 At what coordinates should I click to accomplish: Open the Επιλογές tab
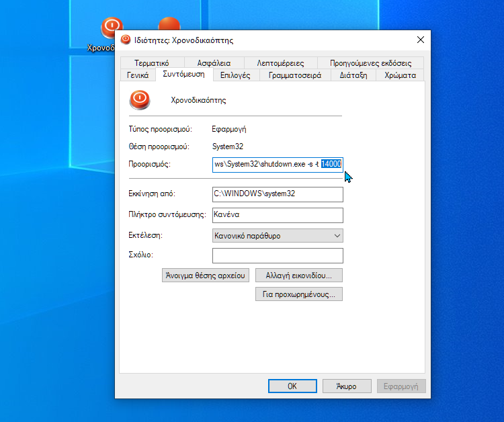[x=235, y=75]
